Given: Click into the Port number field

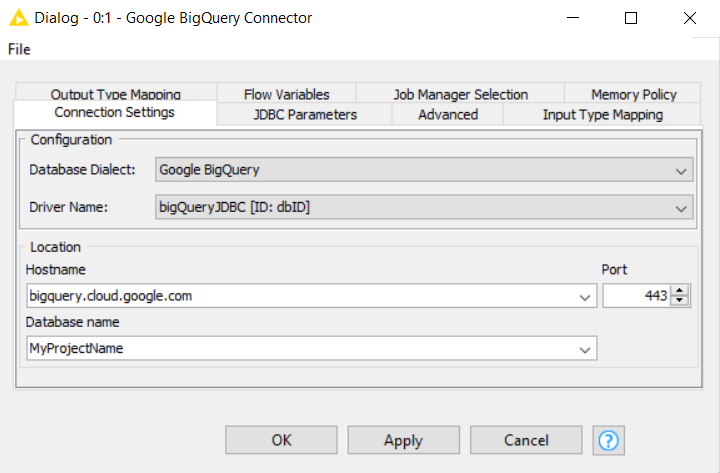Looking at the screenshot, I should coord(636,296).
